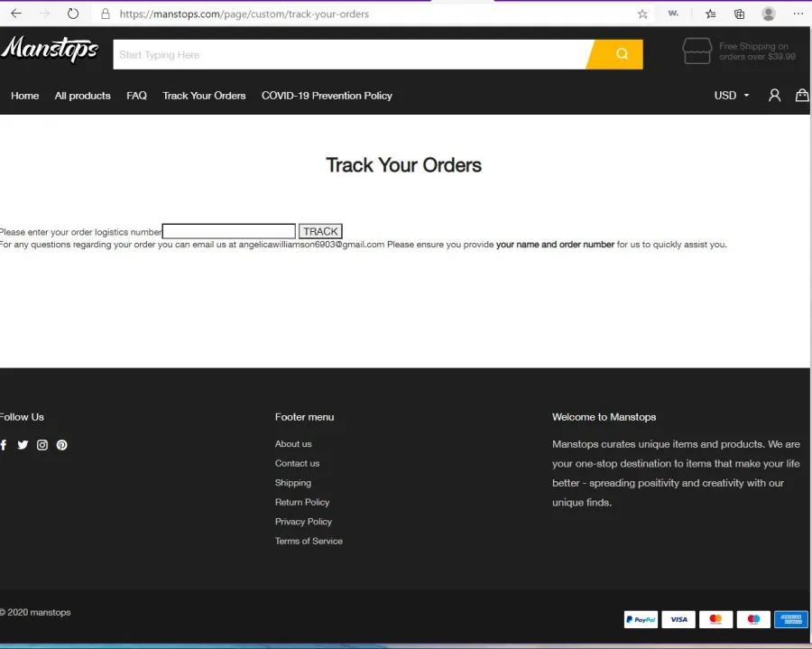Open Terms of Service footer link
812x649 pixels.
pos(309,541)
